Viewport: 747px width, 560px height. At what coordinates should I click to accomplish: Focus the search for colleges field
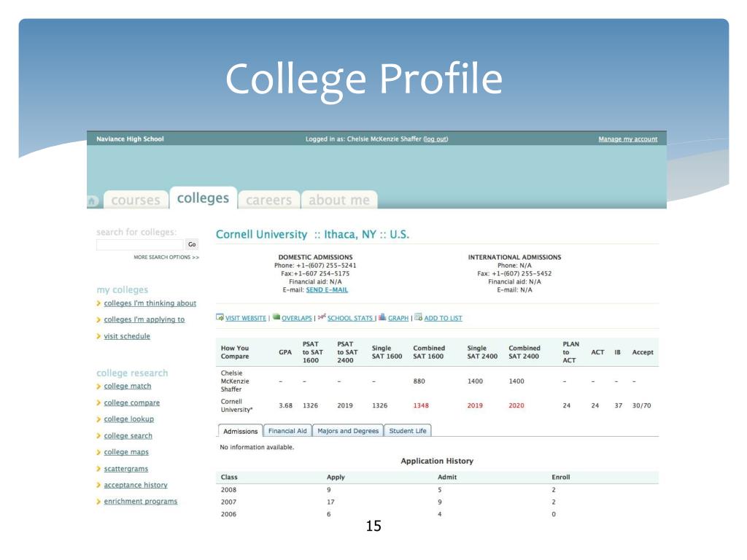coord(139,244)
